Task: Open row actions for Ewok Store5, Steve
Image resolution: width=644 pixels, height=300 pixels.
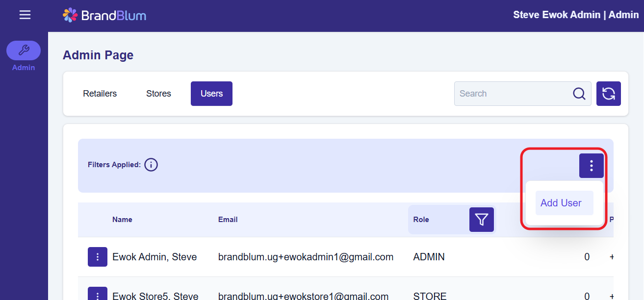Action: point(98,294)
